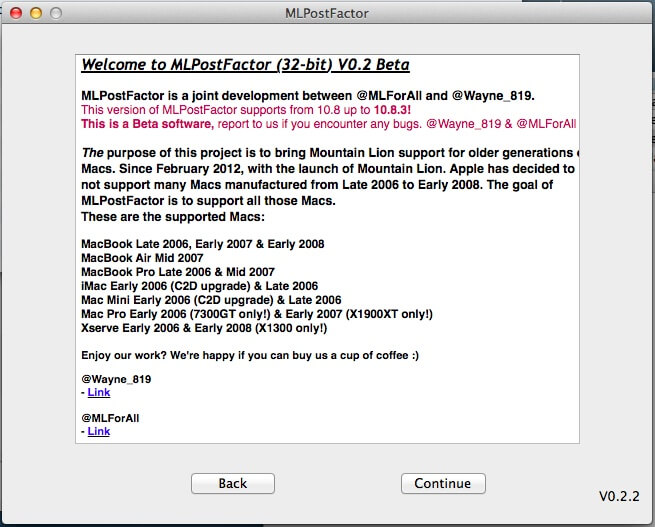The height and width of the screenshot is (527, 655).
Task: Click the 'Xserve Early 2006 & Early 2008' line
Action: pyautogui.click(x=204, y=328)
